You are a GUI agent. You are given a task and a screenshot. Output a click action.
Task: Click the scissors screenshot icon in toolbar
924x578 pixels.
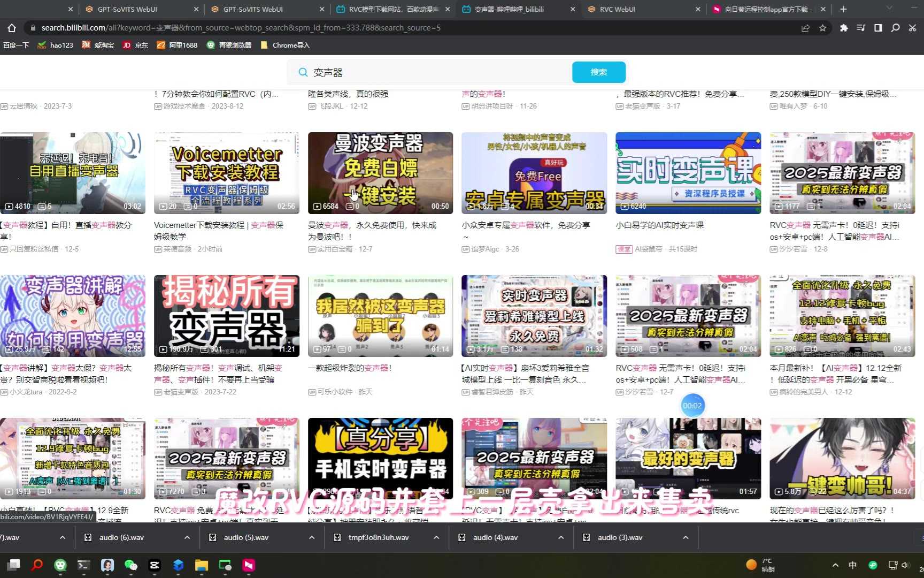(912, 28)
